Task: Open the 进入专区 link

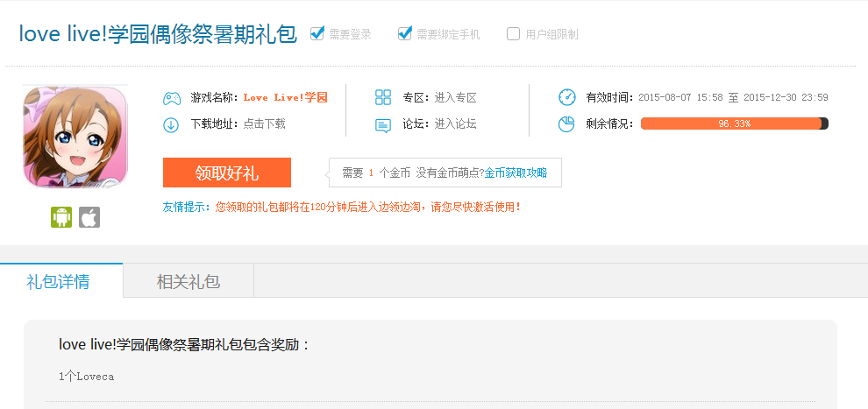Action: [456, 98]
